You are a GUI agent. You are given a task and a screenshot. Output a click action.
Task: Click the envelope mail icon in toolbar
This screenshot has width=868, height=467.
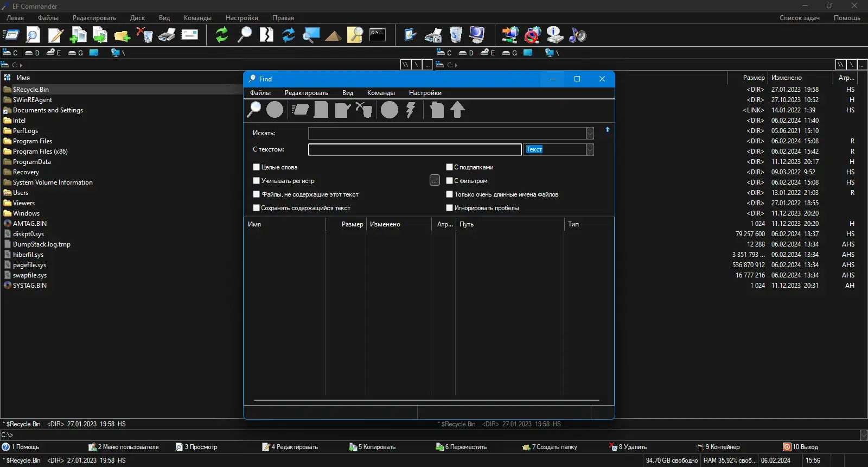(189, 35)
